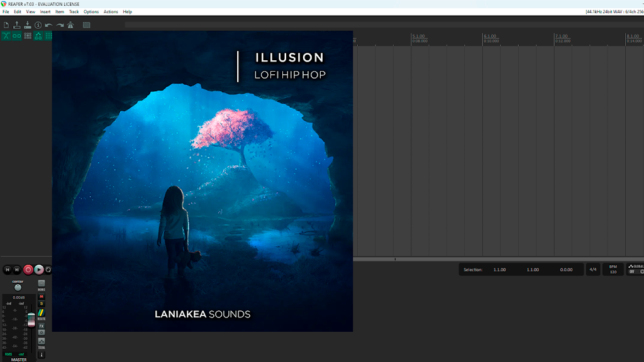Open the Options menu
Image resolution: width=644 pixels, height=362 pixels.
(91, 12)
